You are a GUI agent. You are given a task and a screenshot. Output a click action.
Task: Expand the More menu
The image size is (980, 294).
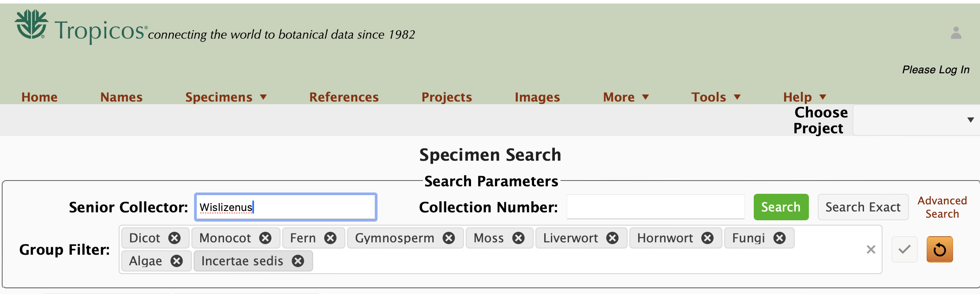point(625,97)
